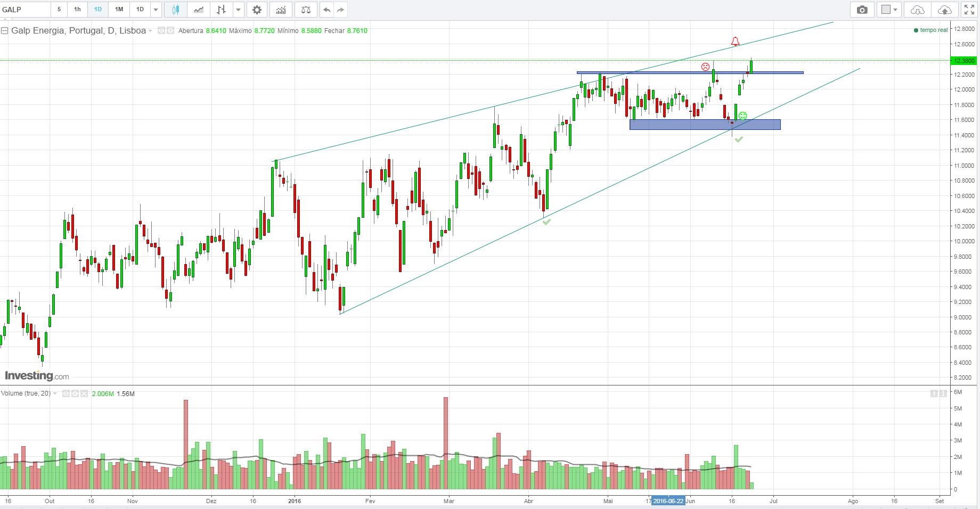Redo the last chart action
Screen dimensions: 980x509
341,10
